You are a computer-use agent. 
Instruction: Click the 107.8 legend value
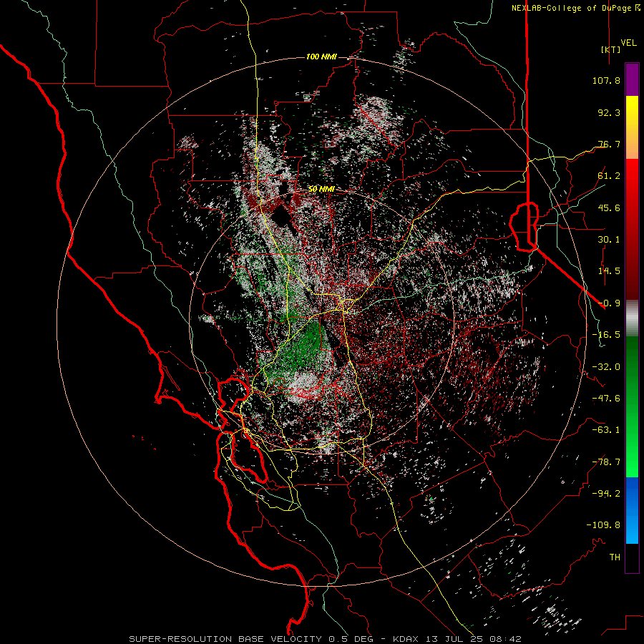(x=606, y=80)
